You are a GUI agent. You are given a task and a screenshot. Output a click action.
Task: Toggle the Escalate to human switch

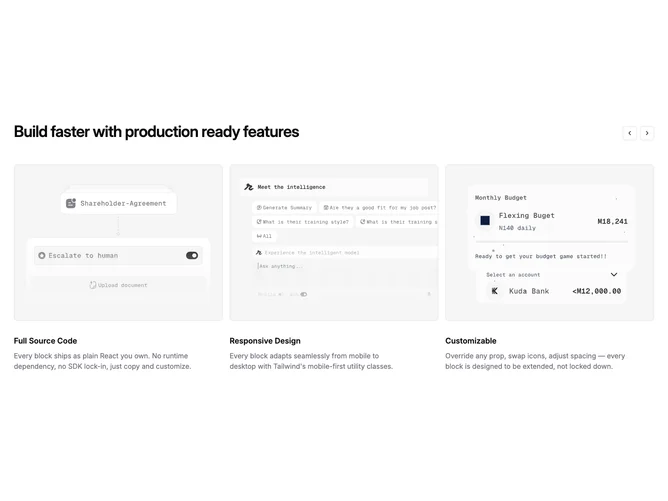click(192, 256)
